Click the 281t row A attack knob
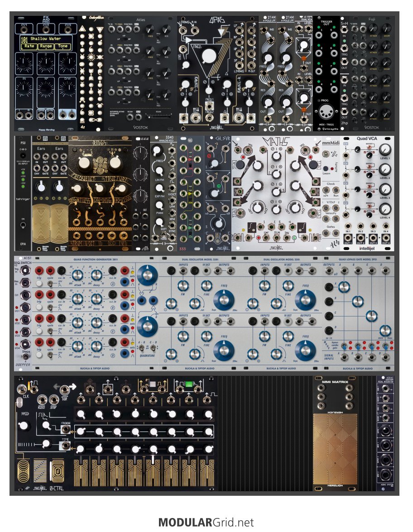413x532 pixels. pyautogui.click(x=78, y=275)
